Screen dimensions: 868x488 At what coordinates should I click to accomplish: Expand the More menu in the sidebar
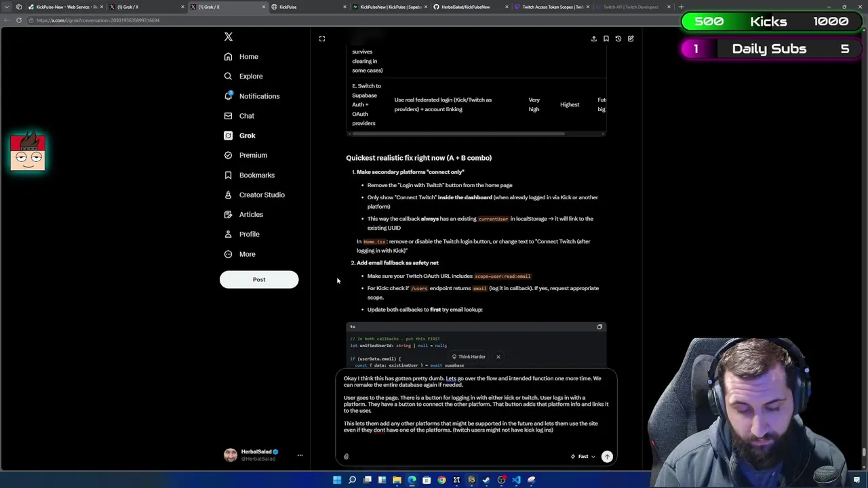[x=239, y=254]
